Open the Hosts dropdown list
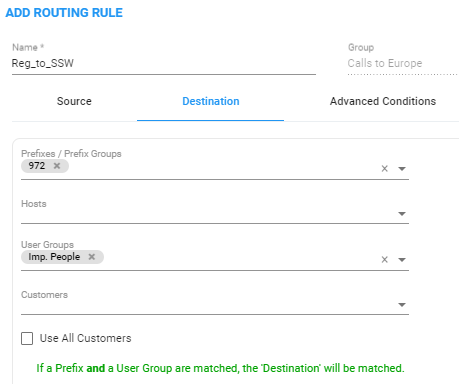The image size is (459, 384). pos(402,214)
